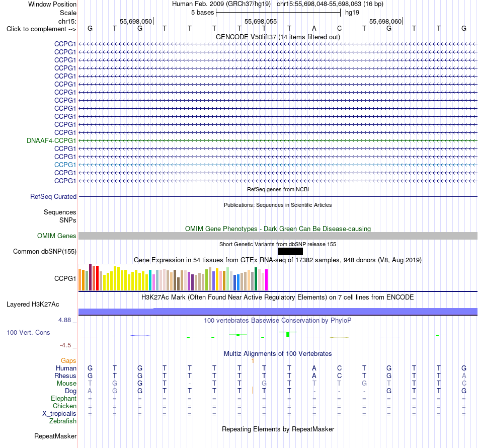Click the Mouse species label
This screenshot has width=478, height=448.
click(x=66, y=384)
